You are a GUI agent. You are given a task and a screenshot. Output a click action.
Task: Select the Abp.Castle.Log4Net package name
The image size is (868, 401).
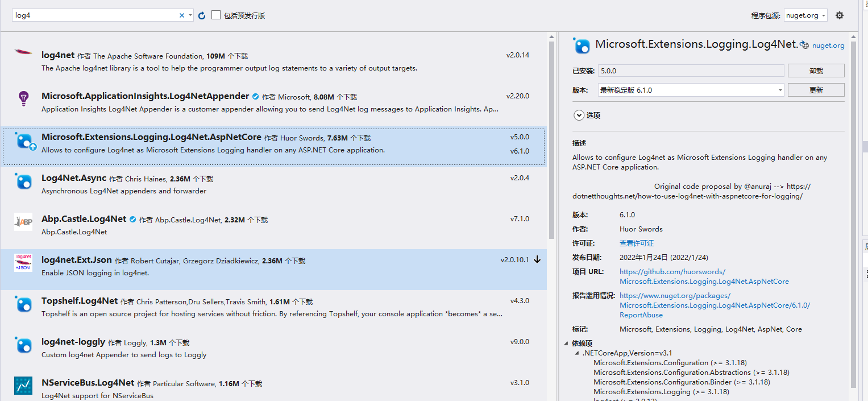pyautogui.click(x=84, y=219)
